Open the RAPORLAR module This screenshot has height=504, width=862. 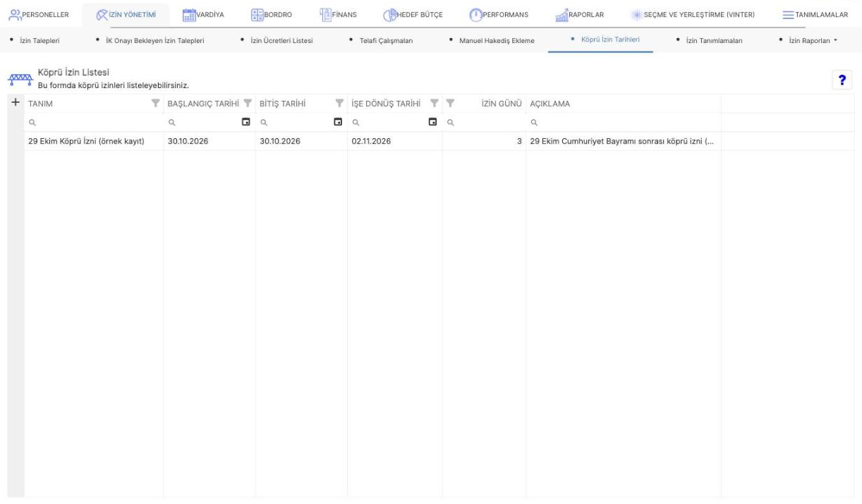(x=580, y=15)
